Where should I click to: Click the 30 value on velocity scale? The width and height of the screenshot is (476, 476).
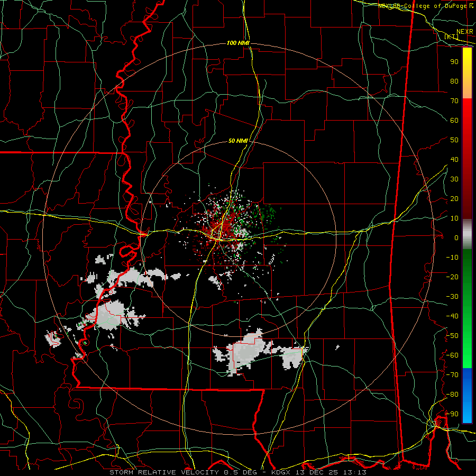tap(454, 179)
